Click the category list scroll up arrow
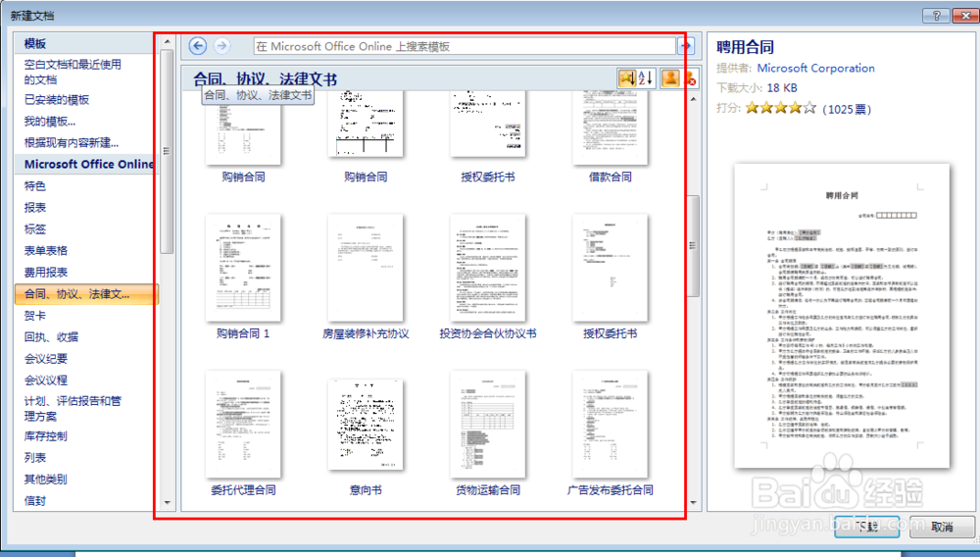Image resolution: width=980 pixels, height=557 pixels. click(167, 41)
